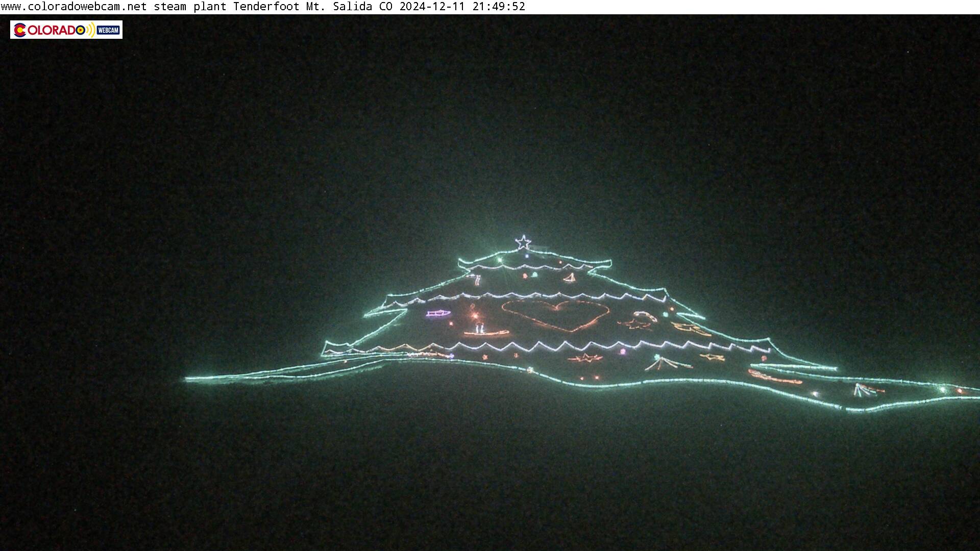Viewport: 980px width, 551px height.
Task: Click the star atop the lighted tree
Action: point(523,242)
